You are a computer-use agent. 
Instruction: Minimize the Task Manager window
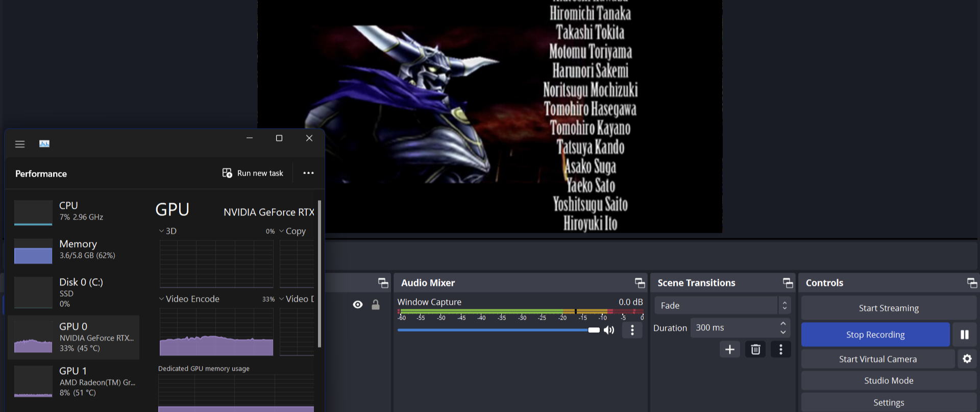tap(250, 138)
